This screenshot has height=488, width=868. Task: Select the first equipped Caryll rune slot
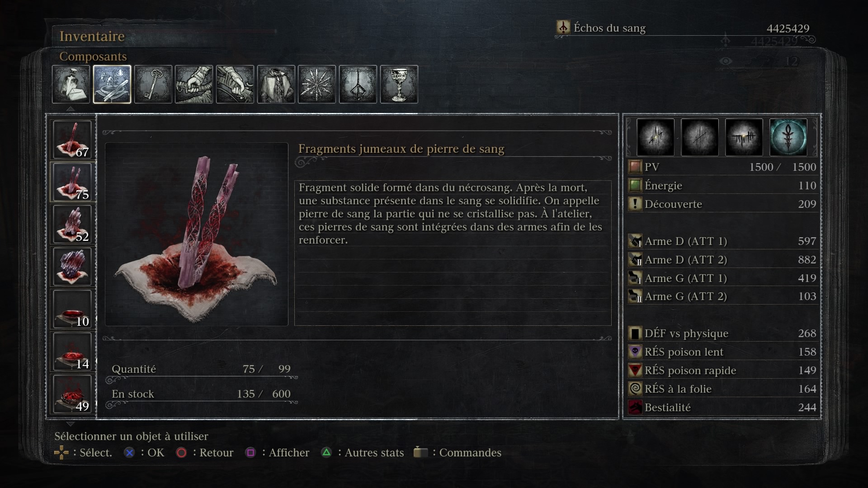click(x=656, y=137)
